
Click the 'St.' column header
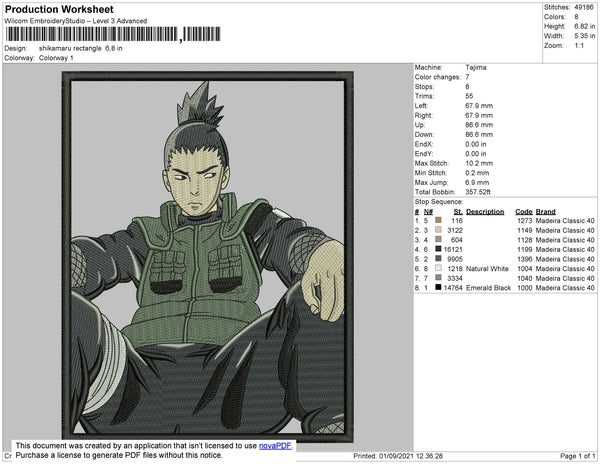458,212
